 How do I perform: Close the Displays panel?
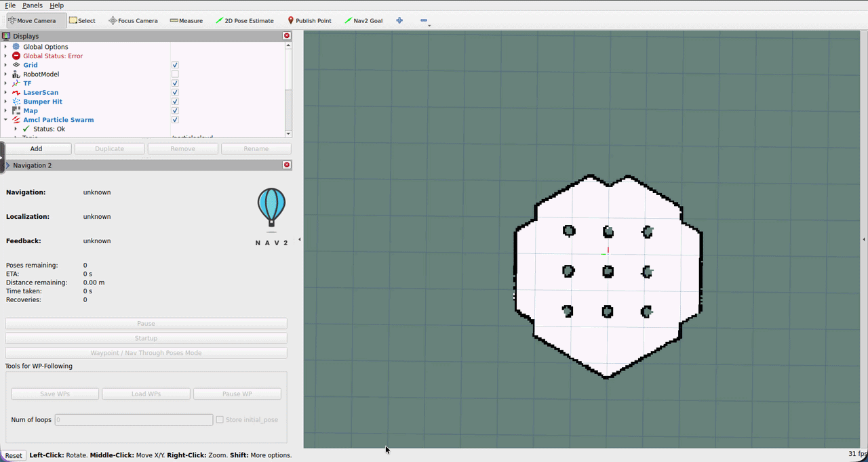[287, 36]
